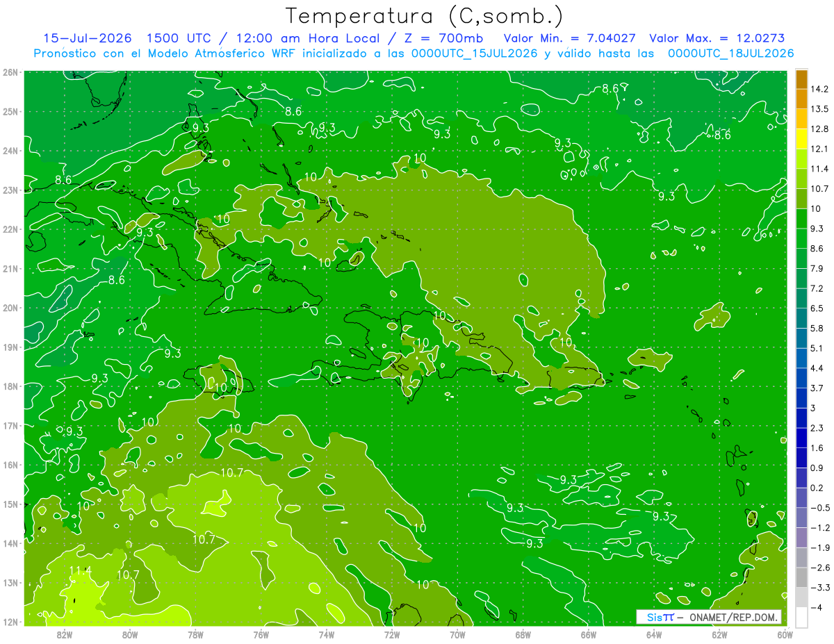Click the 64W longitude axis label
The width and height of the screenshot is (834, 644).
(654, 634)
